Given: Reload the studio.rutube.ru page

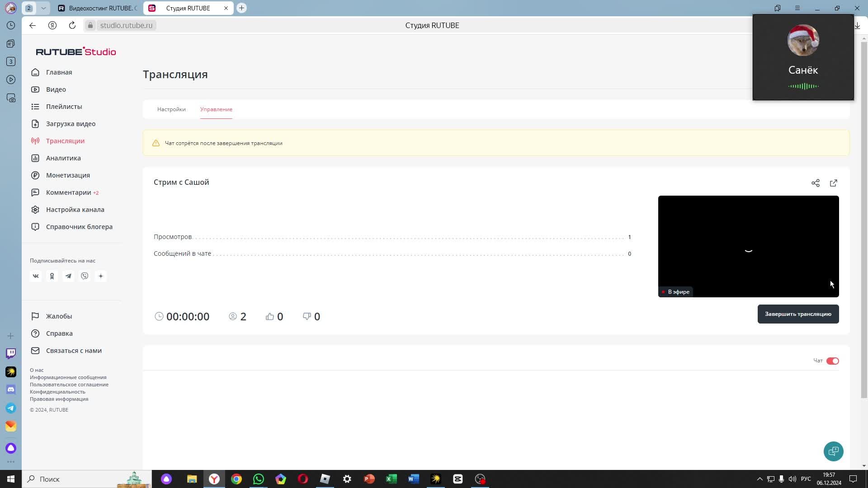Looking at the screenshot, I should click(72, 25).
